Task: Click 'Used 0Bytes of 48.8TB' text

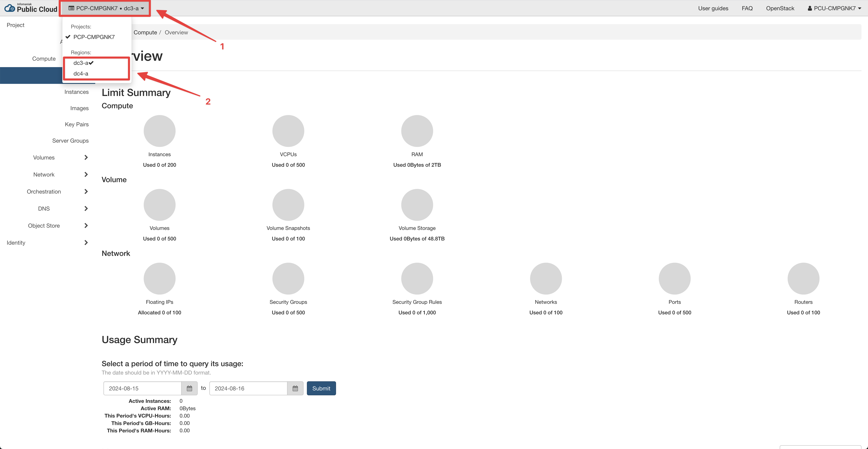Action: click(417, 239)
